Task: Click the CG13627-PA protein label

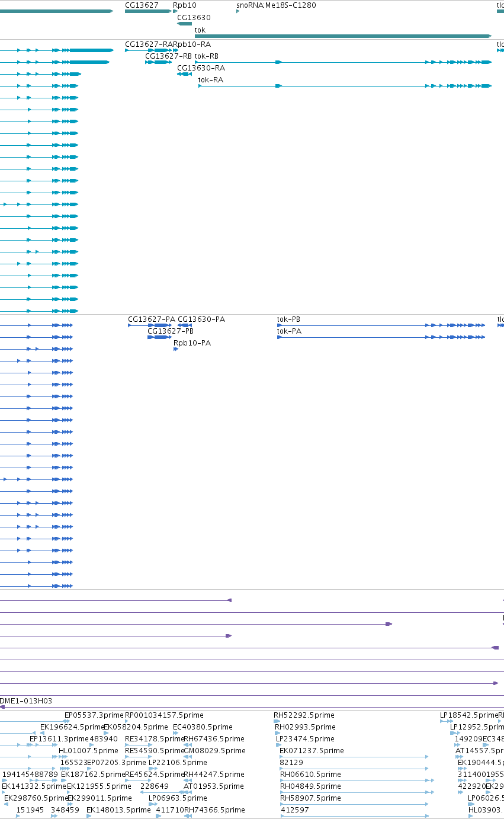Action: pos(152,319)
